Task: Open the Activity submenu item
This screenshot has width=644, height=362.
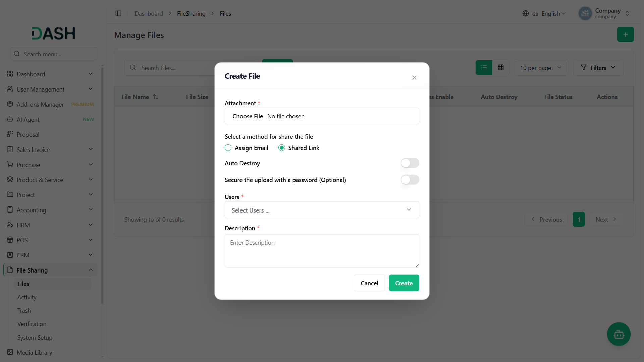Action: coord(27,297)
